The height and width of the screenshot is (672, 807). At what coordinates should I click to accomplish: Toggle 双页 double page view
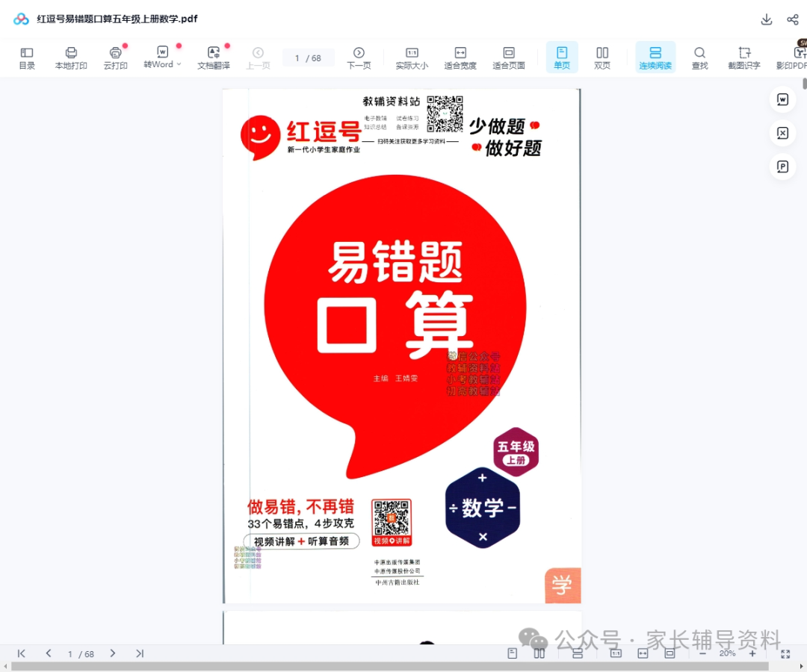pos(602,58)
